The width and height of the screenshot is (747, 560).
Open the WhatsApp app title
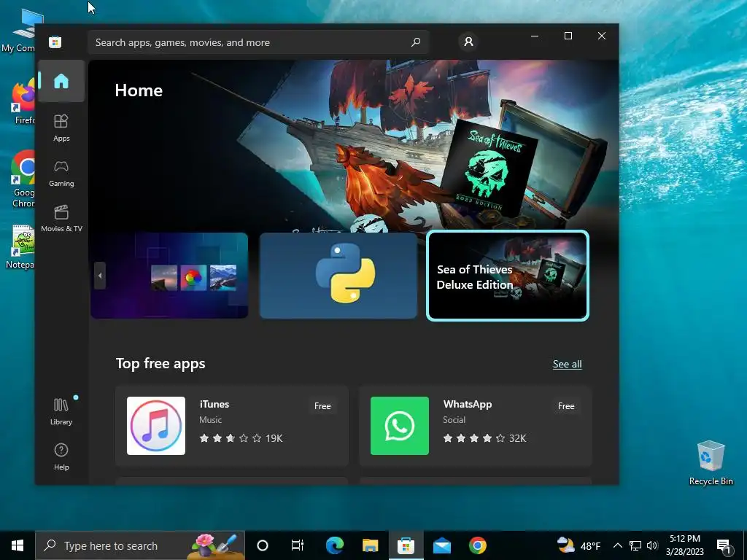tap(468, 404)
